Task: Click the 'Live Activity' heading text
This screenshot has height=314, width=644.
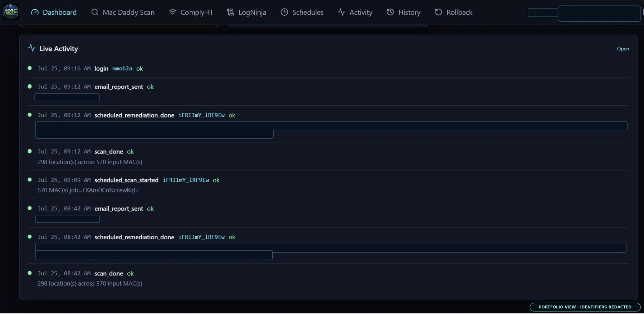Action: (59, 49)
